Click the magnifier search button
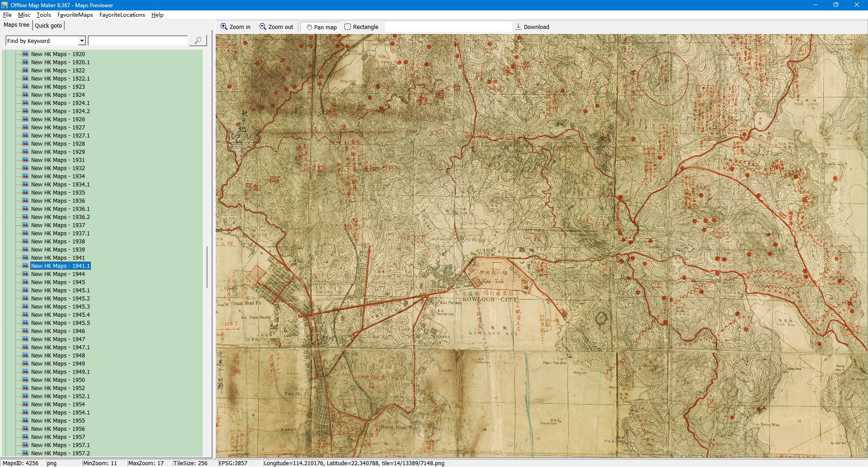Screen dimensions: 868x467 click(x=198, y=41)
